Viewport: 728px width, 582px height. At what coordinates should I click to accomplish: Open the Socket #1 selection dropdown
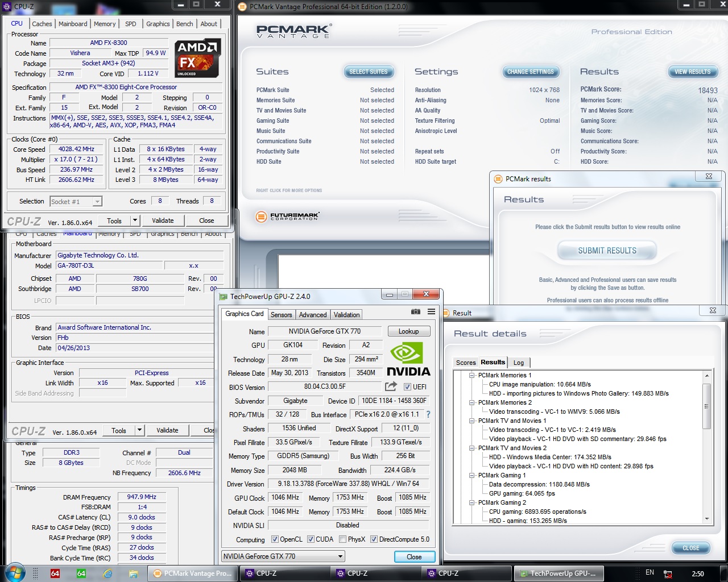pos(97,202)
